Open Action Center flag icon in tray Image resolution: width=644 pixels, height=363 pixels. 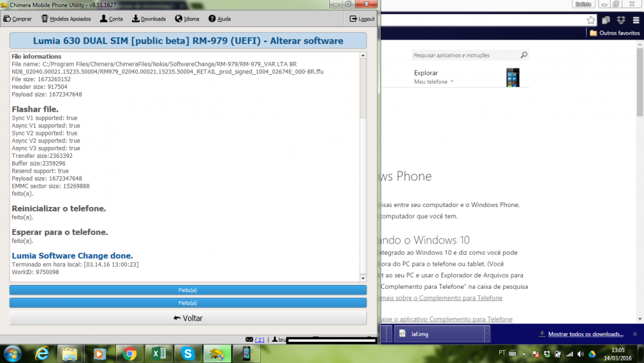point(535,353)
